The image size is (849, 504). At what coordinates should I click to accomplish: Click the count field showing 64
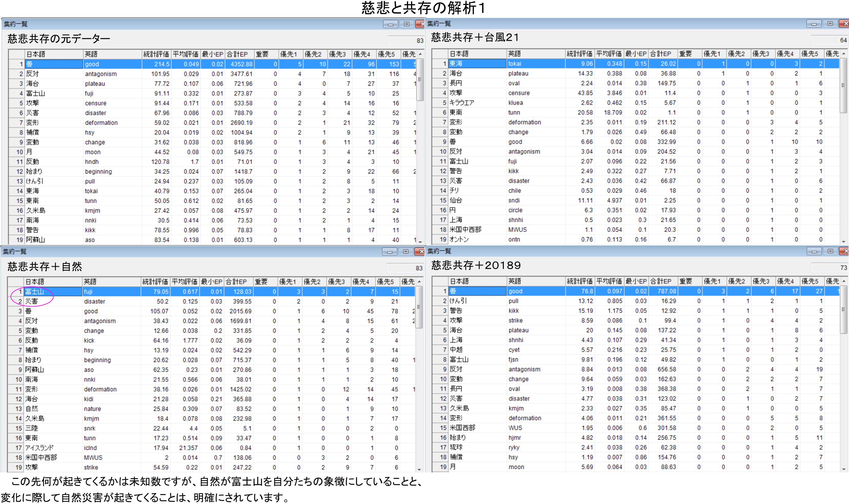(x=829, y=40)
